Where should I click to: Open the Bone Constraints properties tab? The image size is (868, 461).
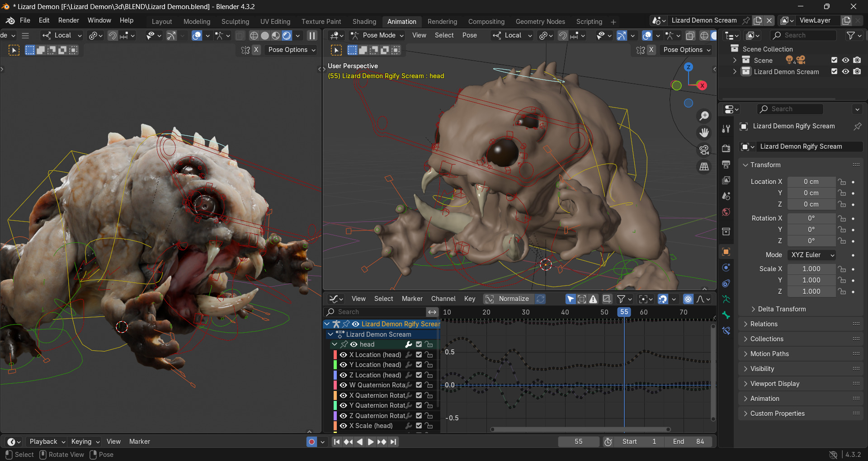pyautogui.click(x=726, y=331)
